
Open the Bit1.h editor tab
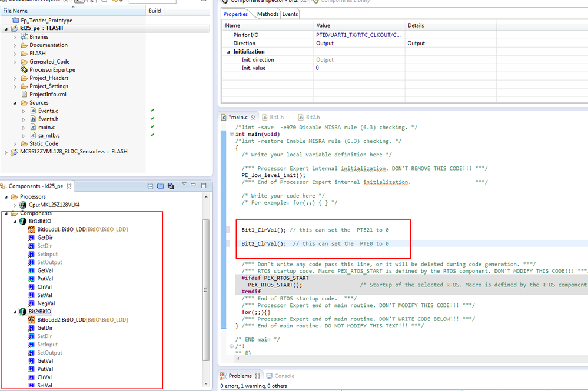click(273, 117)
